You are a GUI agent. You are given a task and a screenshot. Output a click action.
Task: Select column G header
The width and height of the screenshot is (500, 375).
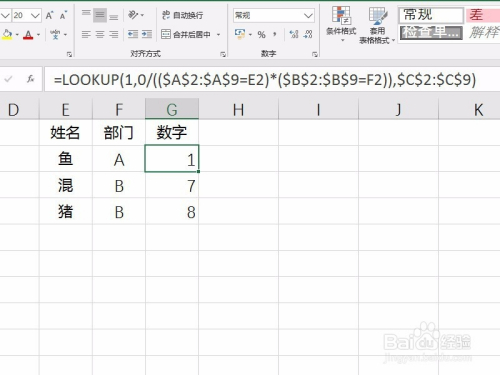pos(172,110)
